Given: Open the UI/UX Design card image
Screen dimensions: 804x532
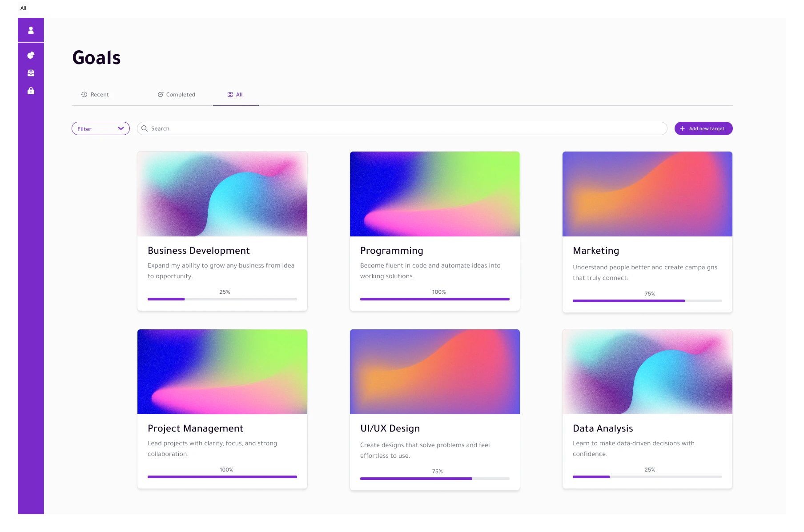Looking at the screenshot, I should [434, 372].
